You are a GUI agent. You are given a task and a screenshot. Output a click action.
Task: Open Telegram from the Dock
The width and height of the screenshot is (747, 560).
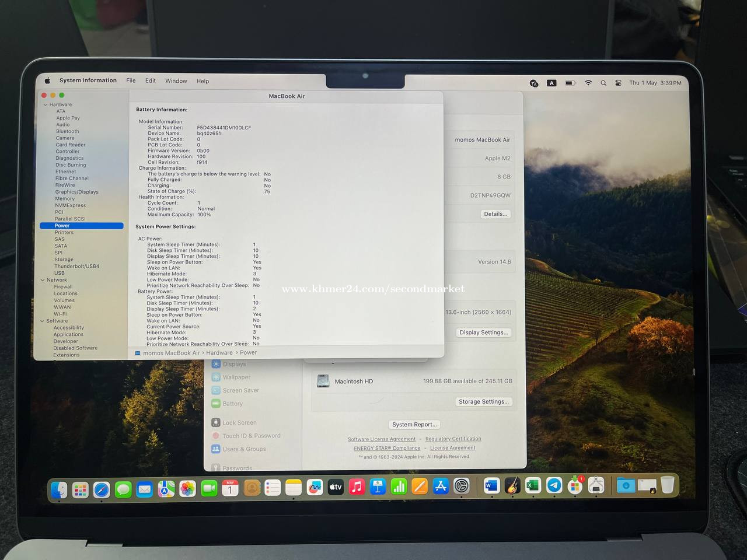pos(554,485)
